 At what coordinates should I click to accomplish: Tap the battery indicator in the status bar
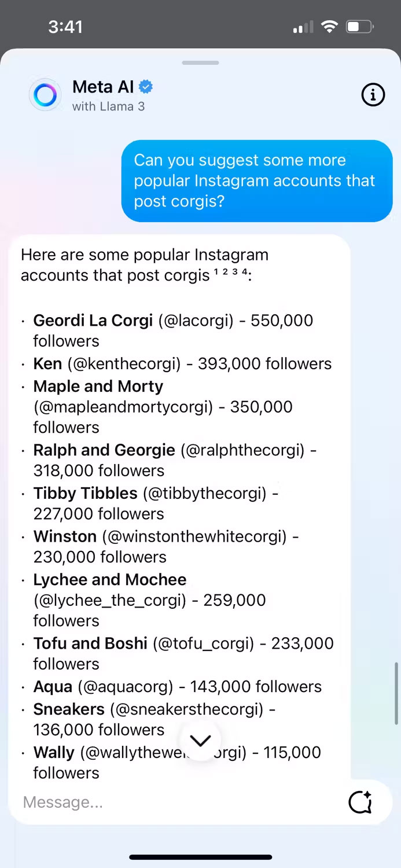359,26
